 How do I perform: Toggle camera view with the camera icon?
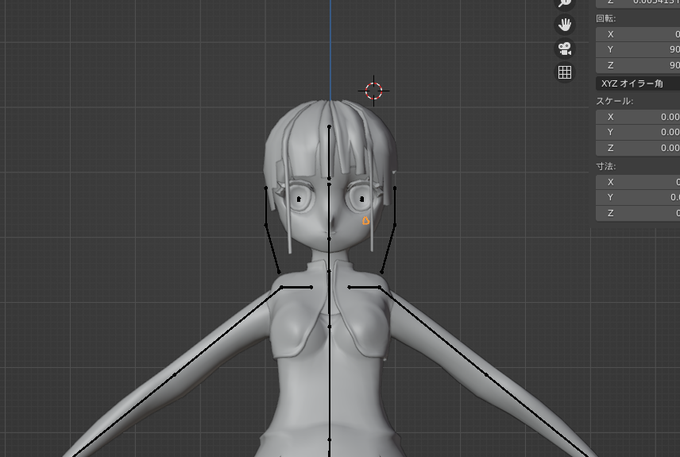point(564,48)
